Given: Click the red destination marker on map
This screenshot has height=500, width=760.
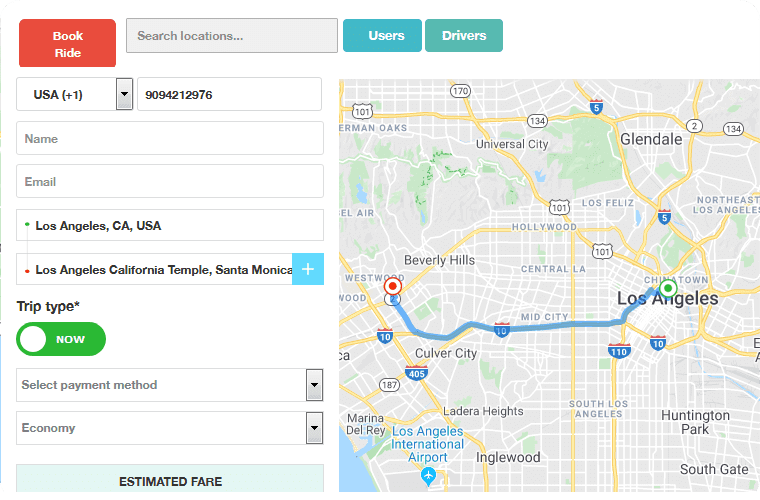Looking at the screenshot, I should (x=393, y=286).
